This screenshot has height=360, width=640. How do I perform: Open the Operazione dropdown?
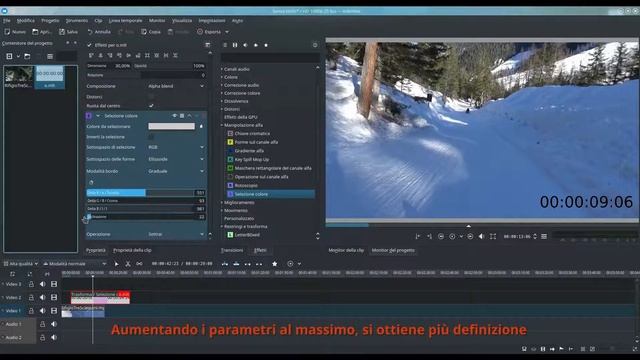click(176, 234)
